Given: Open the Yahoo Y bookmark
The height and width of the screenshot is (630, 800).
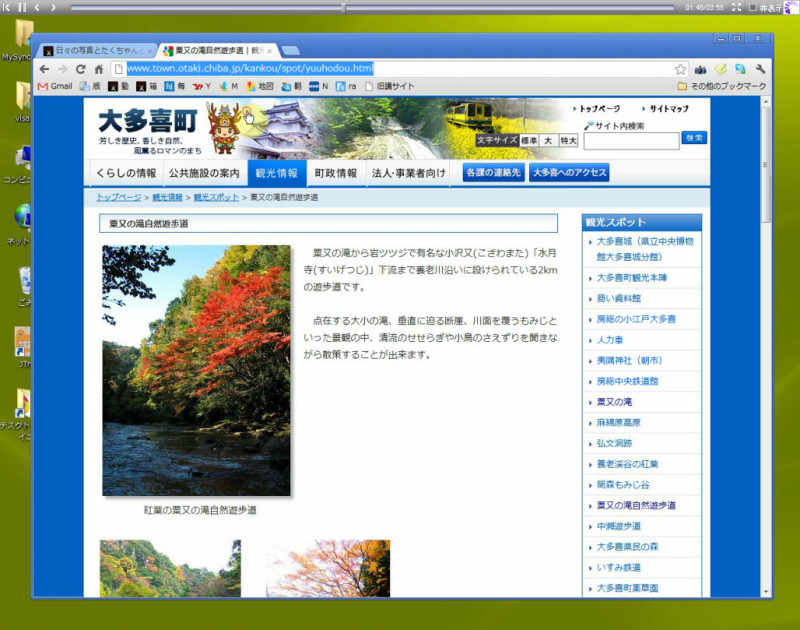Looking at the screenshot, I should (x=202, y=86).
